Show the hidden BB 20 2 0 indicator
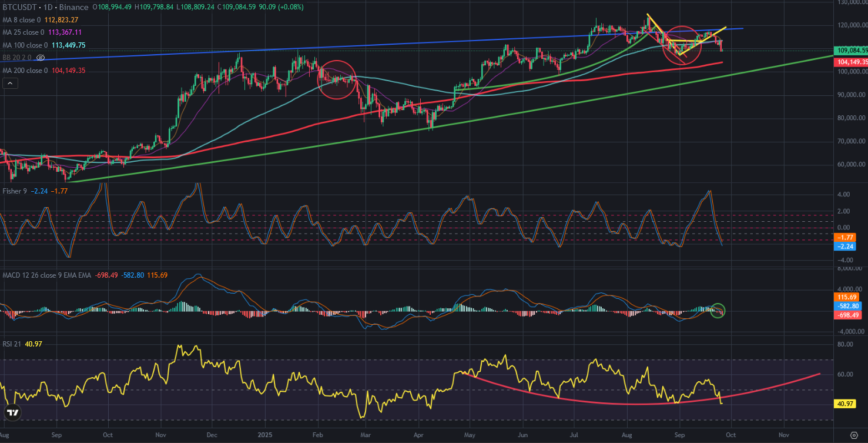 41,58
